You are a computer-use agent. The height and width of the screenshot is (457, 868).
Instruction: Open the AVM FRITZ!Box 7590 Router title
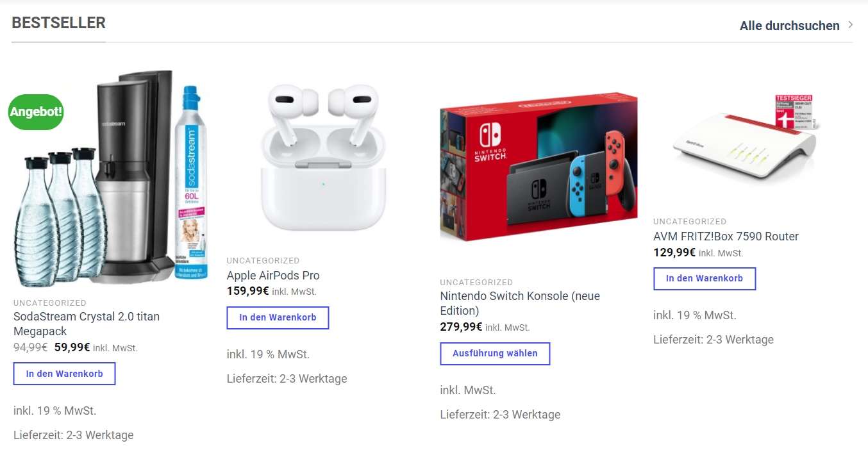pyautogui.click(x=726, y=237)
